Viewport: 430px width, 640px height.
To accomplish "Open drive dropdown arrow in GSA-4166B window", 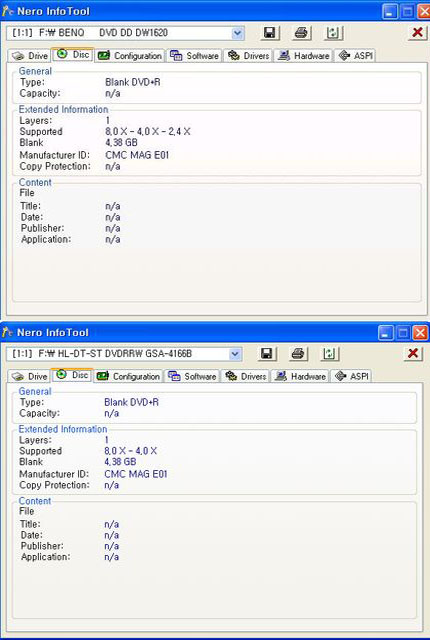I will (x=235, y=354).
